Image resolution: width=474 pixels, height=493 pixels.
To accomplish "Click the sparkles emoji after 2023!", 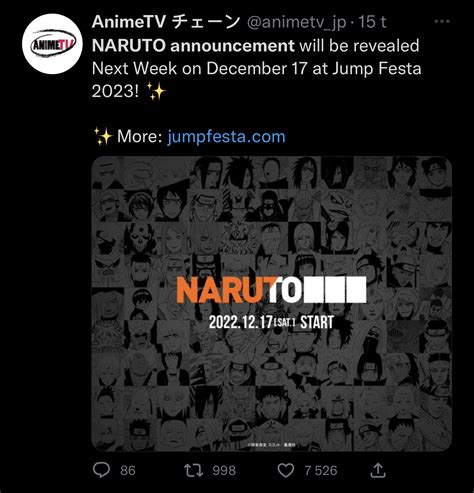I will (x=156, y=91).
